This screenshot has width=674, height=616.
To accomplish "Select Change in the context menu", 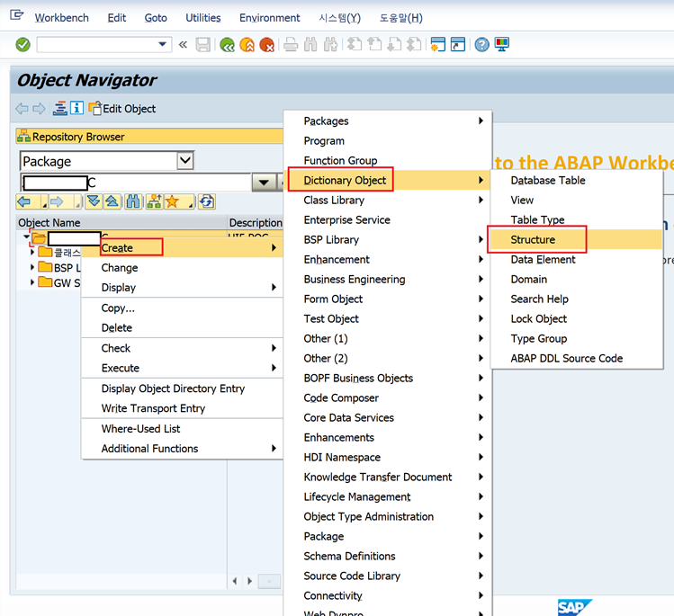I will [182, 268].
